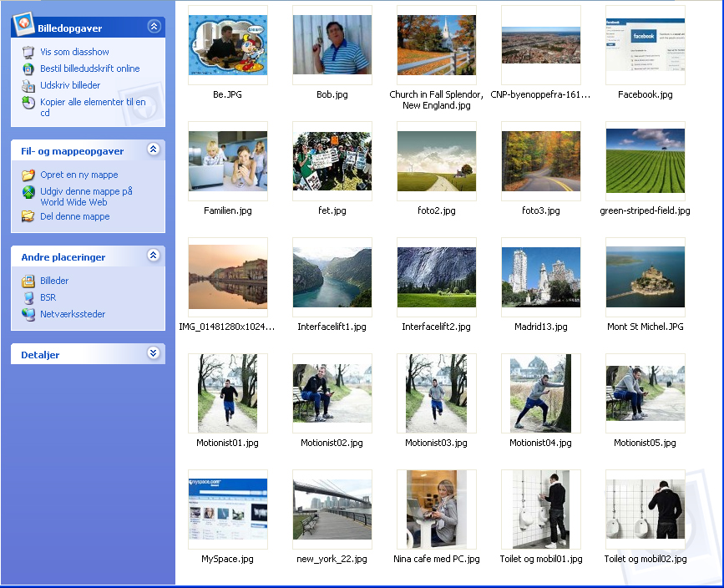Click the Billeder folder icon
Image resolution: width=724 pixels, height=588 pixels.
tap(28, 281)
